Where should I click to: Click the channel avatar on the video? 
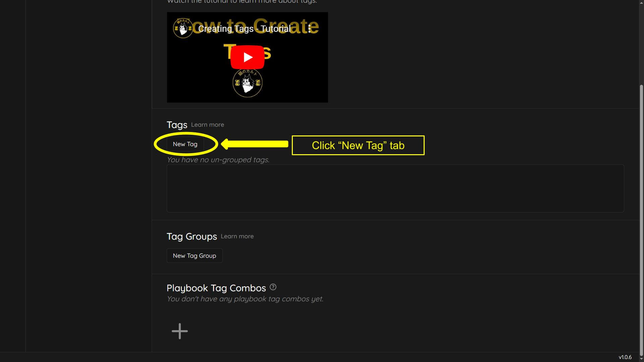click(183, 28)
